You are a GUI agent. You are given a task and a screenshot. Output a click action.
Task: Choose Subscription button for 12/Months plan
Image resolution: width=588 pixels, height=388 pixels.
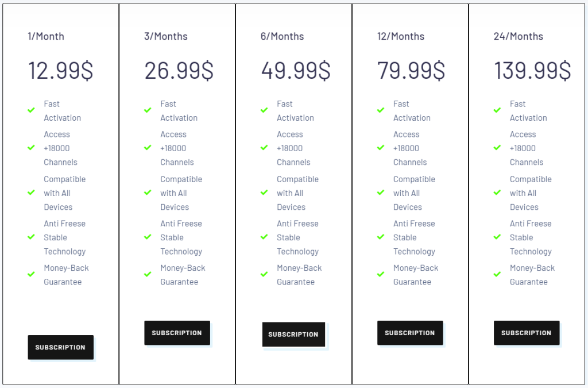coord(410,333)
